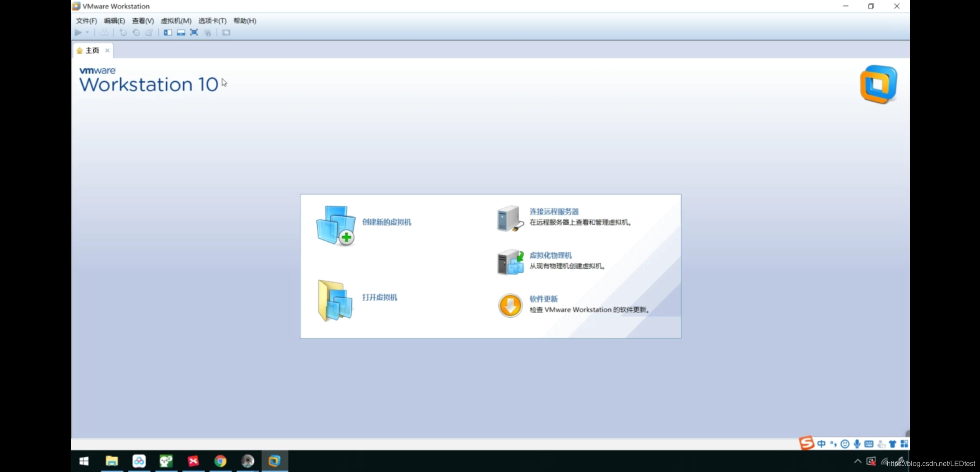Toggle the library sidebar panel icon
Image resolution: width=980 pixels, height=472 pixels.
[168, 32]
